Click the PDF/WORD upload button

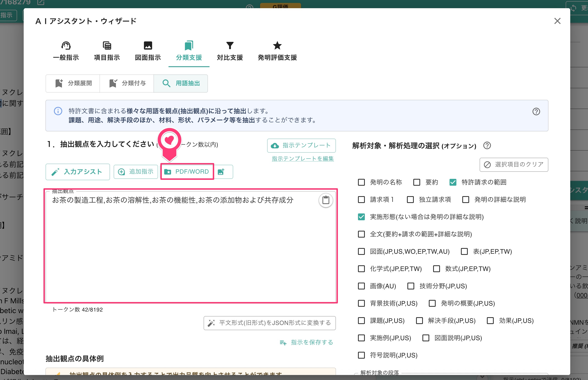point(187,172)
